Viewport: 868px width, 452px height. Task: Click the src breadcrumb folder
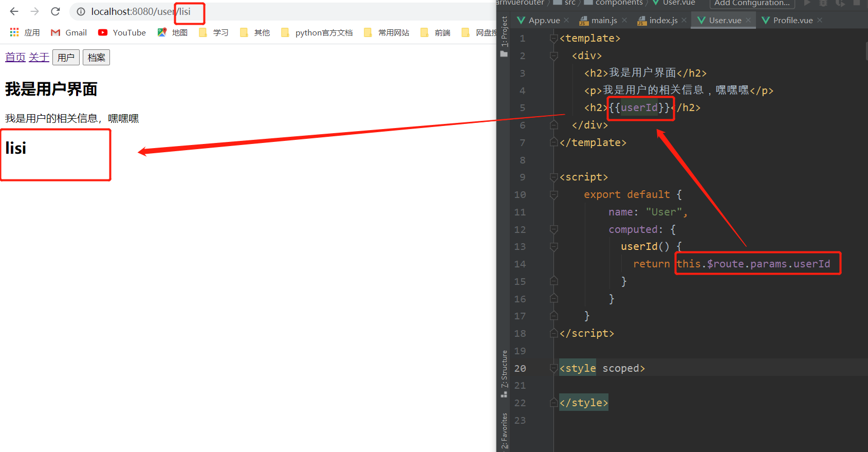click(x=564, y=3)
